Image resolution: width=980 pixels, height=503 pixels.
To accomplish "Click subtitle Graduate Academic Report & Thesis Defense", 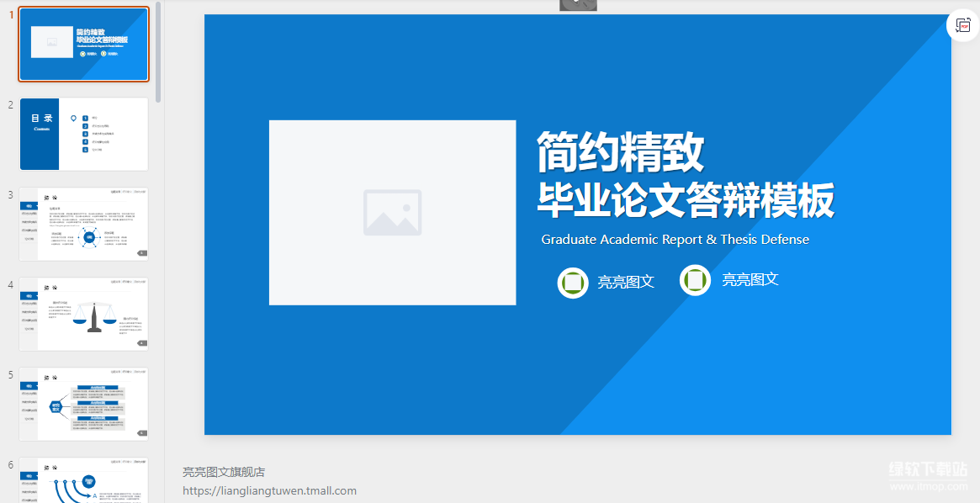I will 675,240.
